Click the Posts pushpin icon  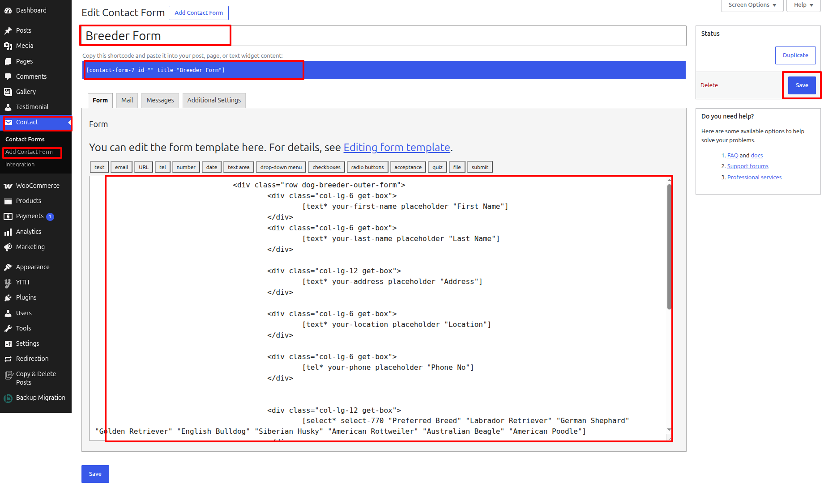(x=8, y=30)
